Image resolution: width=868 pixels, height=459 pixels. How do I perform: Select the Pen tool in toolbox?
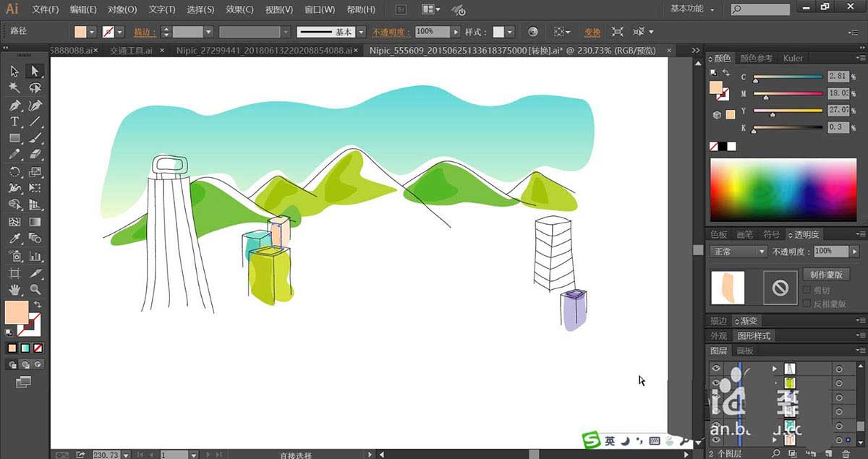(x=14, y=106)
